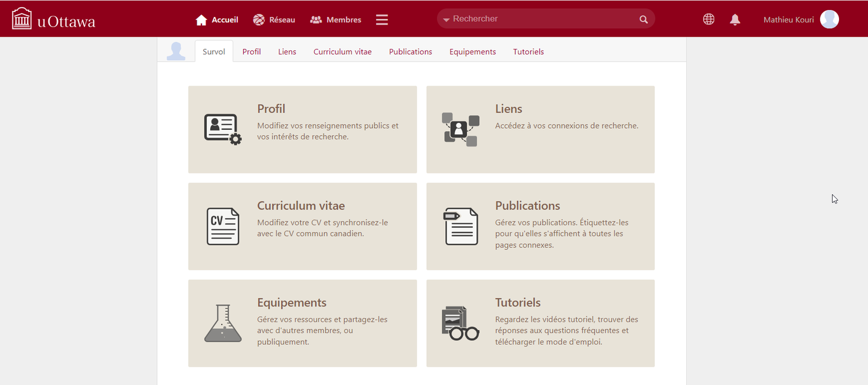Click the Tutoriels glasses icon

pyautogui.click(x=461, y=323)
